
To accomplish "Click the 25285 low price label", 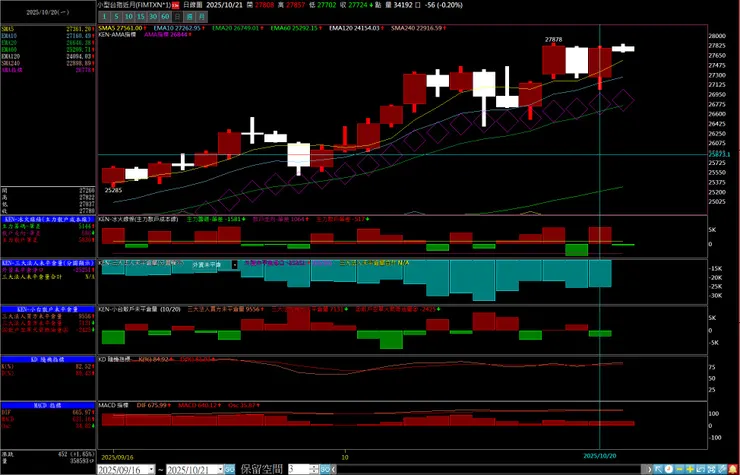I will tap(113, 190).
